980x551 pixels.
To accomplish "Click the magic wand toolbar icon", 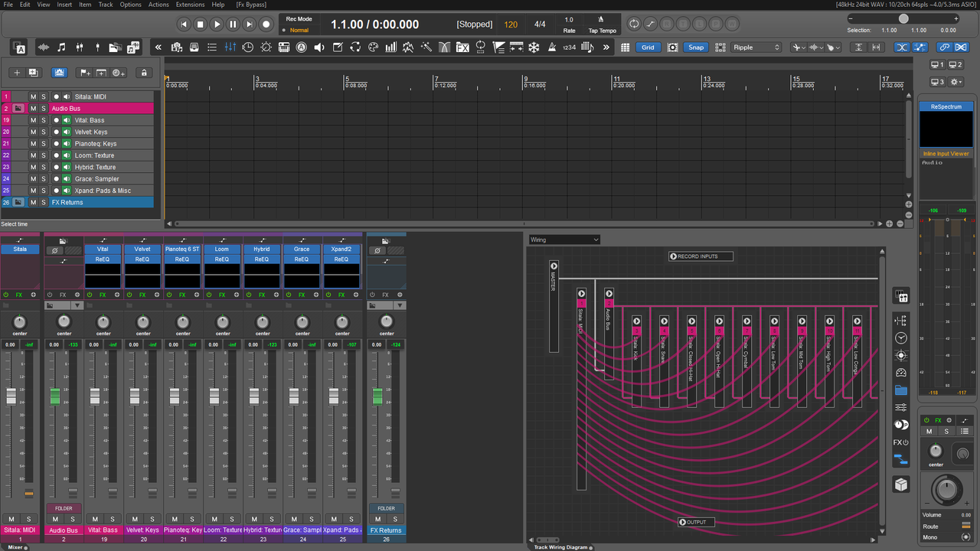I will point(426,47).
